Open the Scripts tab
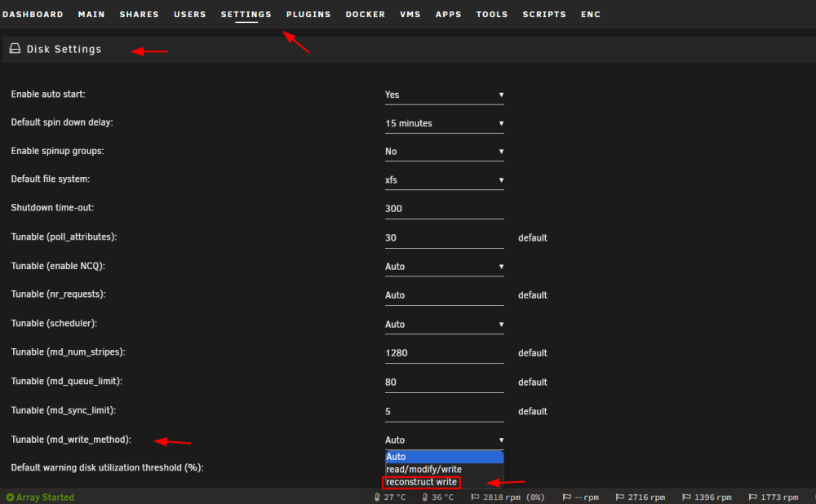Viewport: 816px width, 504px height. pyautogui.click(x=544, y=14)
